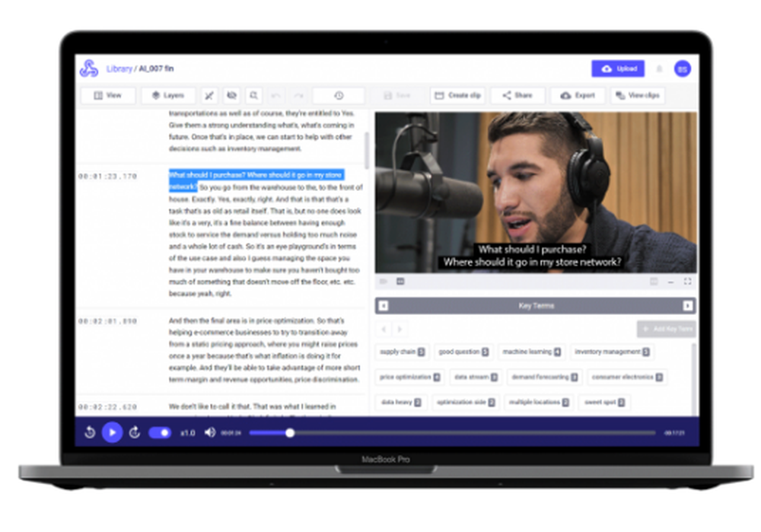The width and height of the screenshot is (761, 532).
Task: Go to next panel from Key Terms
Action: coord(688,306)
